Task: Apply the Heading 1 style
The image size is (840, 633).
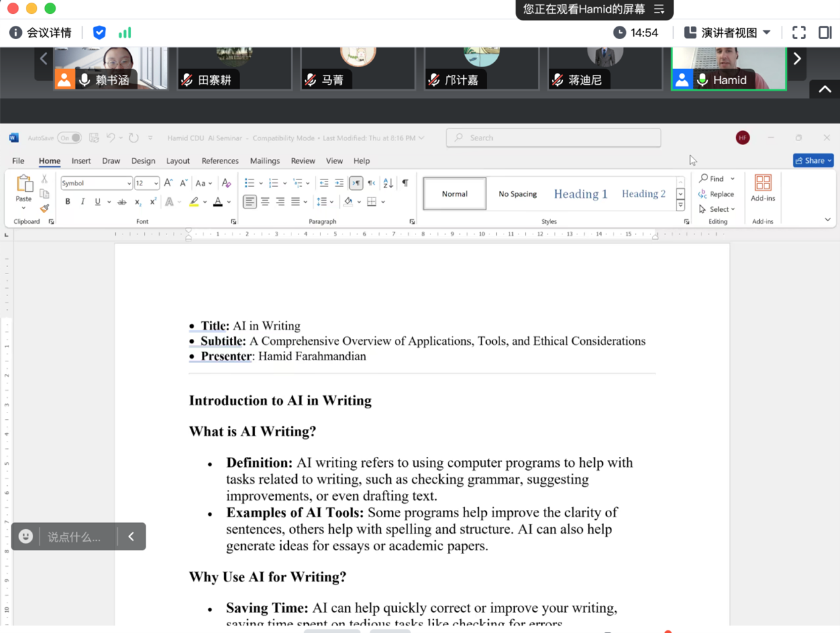Action: point(580,194)
